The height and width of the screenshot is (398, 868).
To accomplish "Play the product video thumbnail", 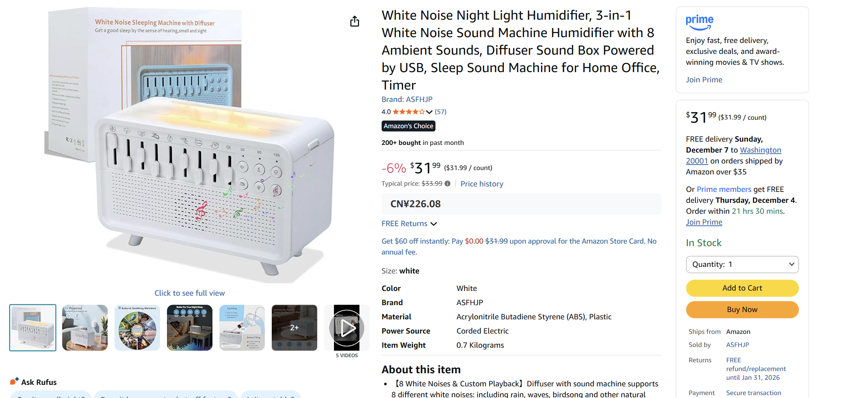I will point(346,327).
